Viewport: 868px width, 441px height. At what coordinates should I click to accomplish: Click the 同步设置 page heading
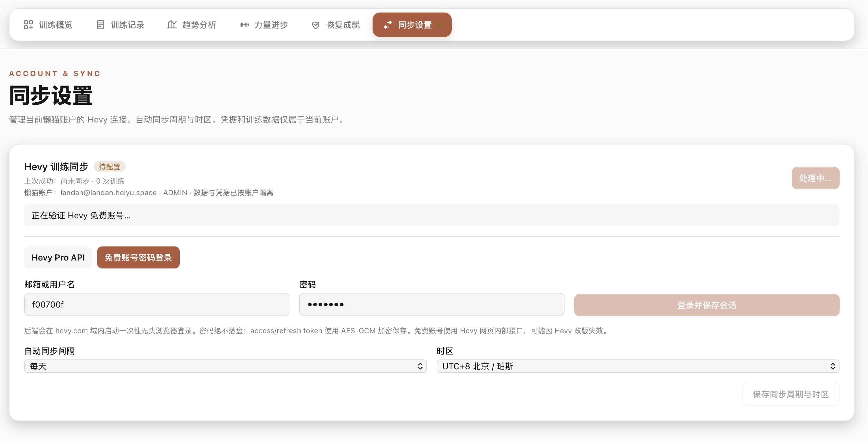click(51, 96)
